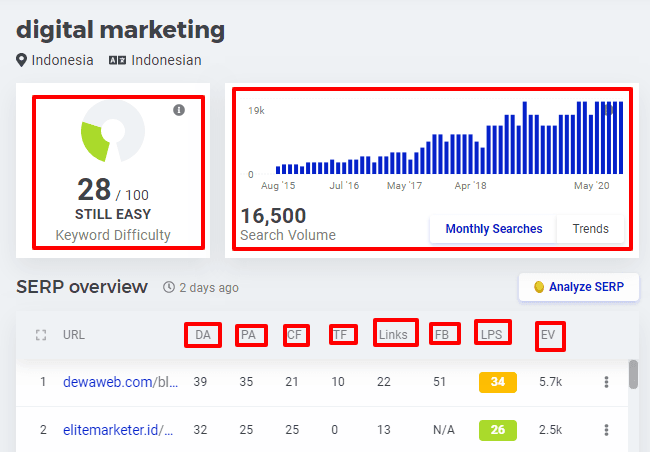
Task: Sort results by the DA column
Action: [203, 335]
